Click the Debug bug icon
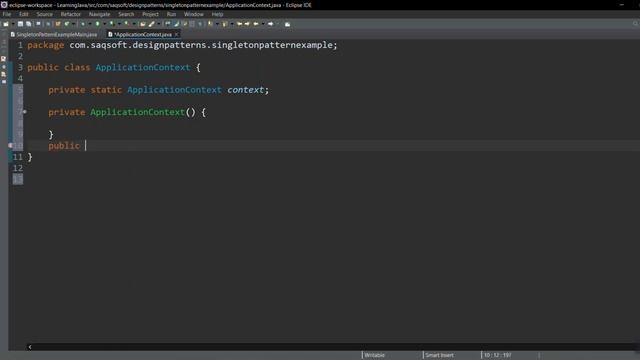The height and width of the screenshot is (360, 640). (83, 24)
